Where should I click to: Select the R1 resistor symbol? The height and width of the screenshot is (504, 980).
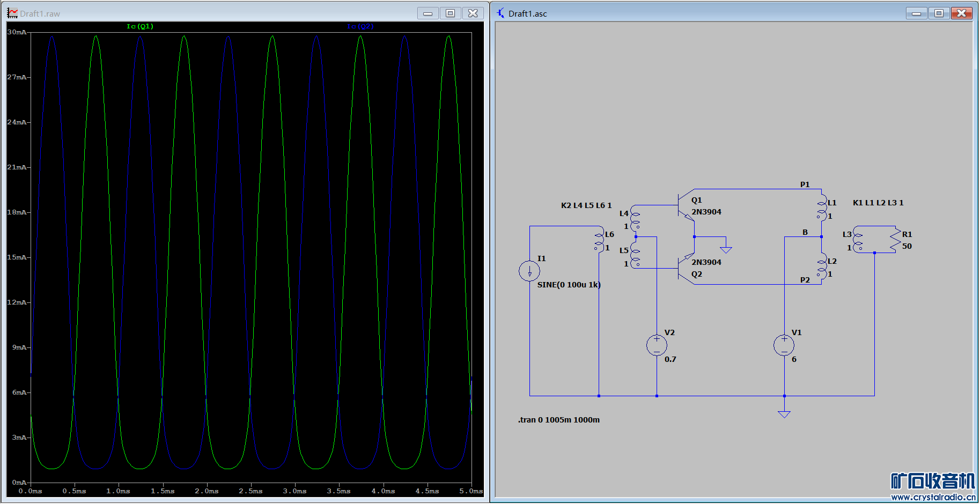click(895, 240)
